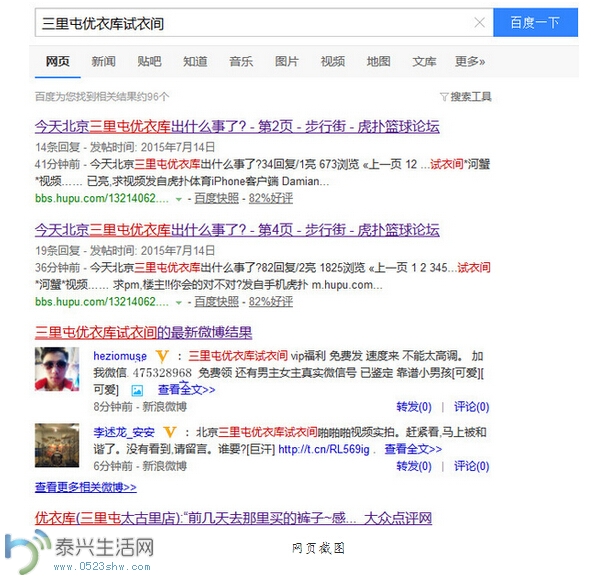Open the heziomuse username link
The width and height of the screenshot is (591, 580).
point(120,356)
